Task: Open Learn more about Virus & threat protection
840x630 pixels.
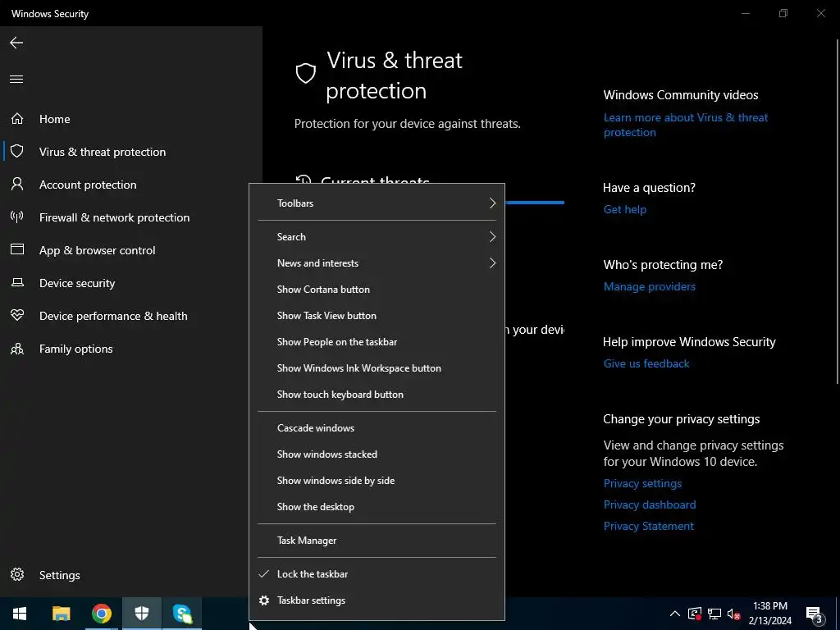Action: pyautogui.click(x=685, y=125)
